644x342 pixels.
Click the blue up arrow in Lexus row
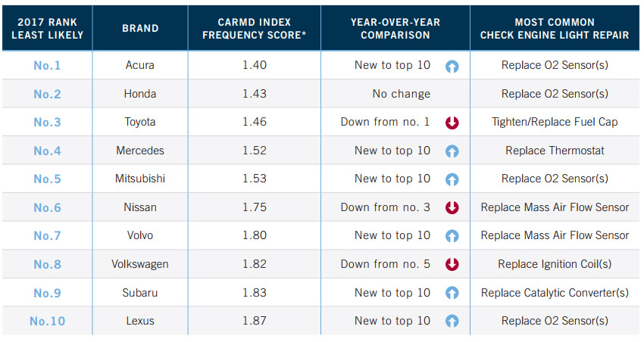[x=452, y=321]
